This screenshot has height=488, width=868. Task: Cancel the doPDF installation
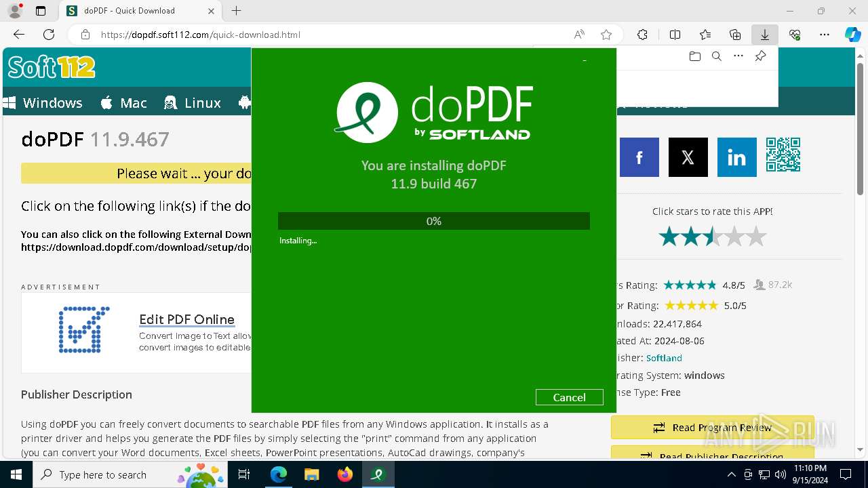[569, 397]
